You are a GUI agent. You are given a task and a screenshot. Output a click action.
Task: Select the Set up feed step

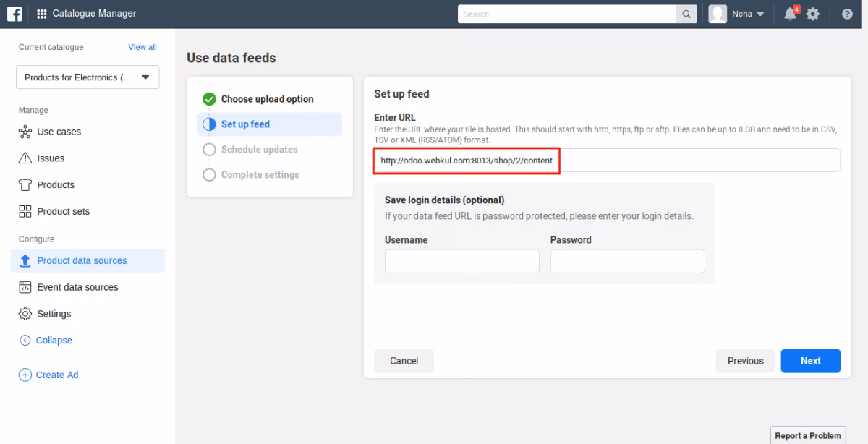coord(270,124)
